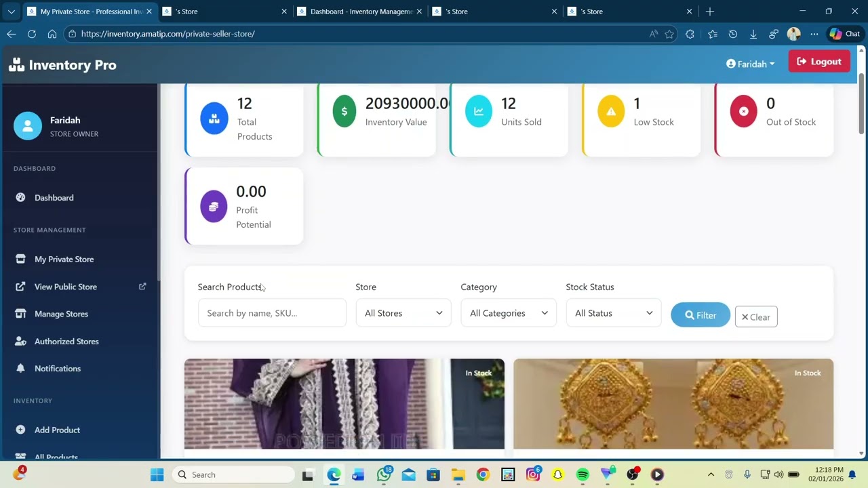Open browser Downloads icon
Screen dimensions: 868x488
click(753, 34)
